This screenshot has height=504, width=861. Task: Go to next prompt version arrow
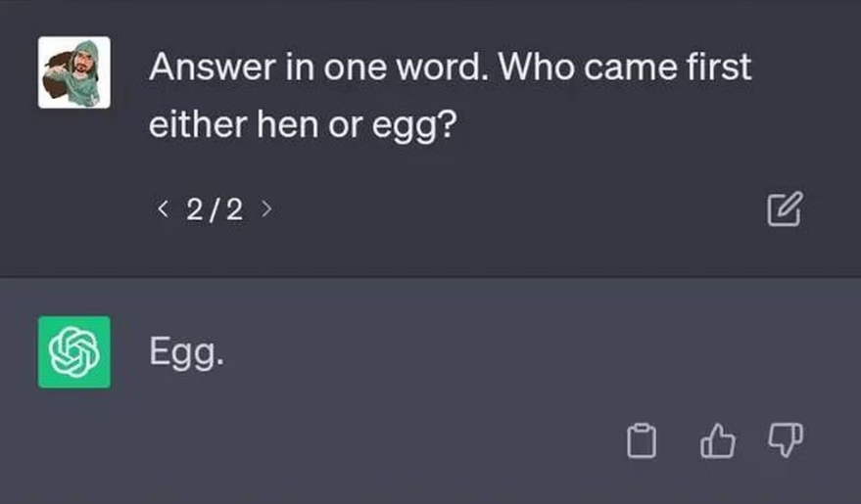pyautogui.click(x=265, y=208)
